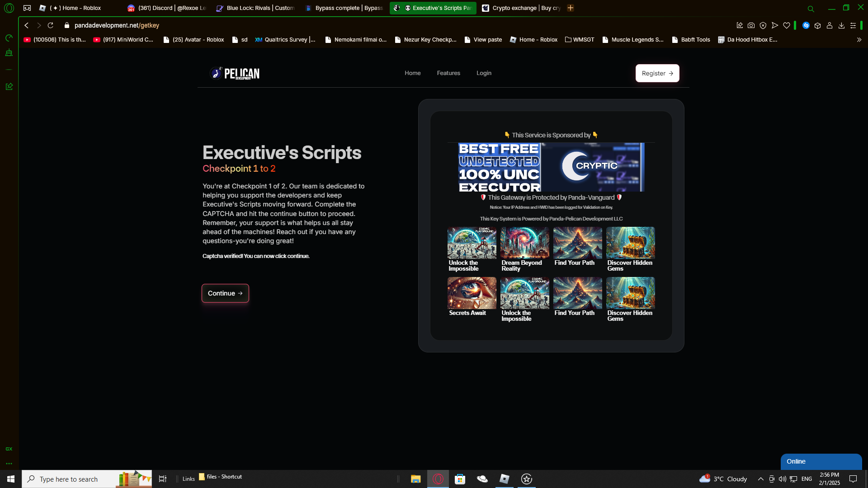Open the Features navigation link

coord(448,73)
